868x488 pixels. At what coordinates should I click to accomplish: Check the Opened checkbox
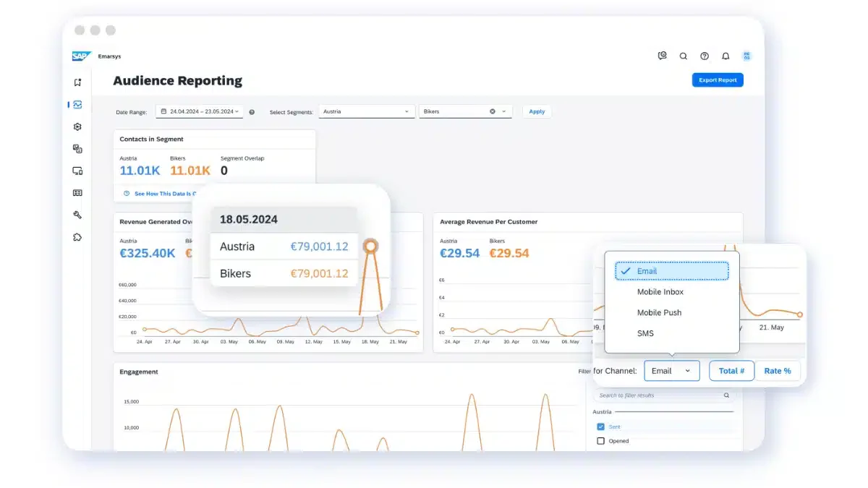point(600,440)
